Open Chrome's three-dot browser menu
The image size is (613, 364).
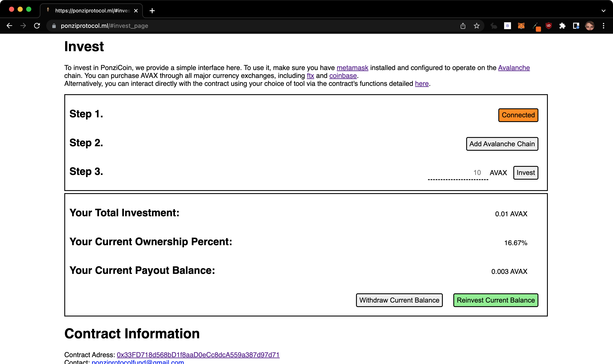click(x=603, y=25)
